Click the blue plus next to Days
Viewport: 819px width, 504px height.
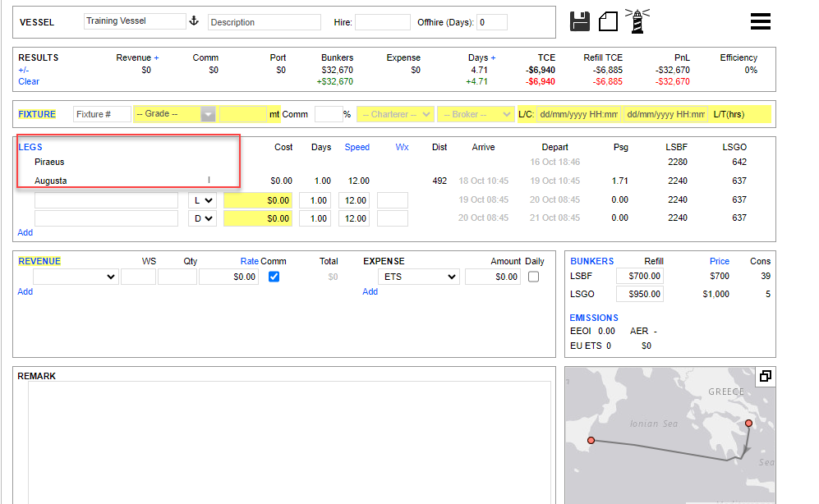point(493,58)
